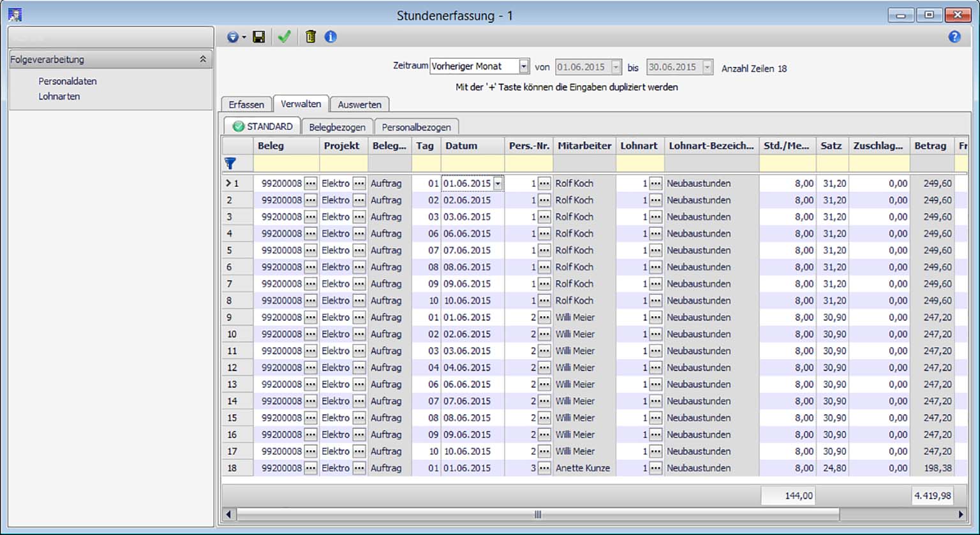Open the Personaldaten link
Image resolution: width=980 pixels, height=535 pixels.
point(68,81)
